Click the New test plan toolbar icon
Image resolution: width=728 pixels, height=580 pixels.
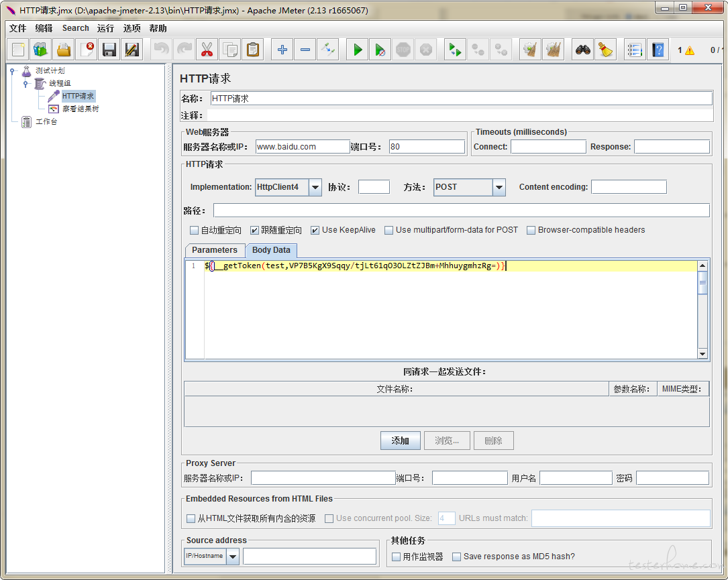(x=18, y=50)
